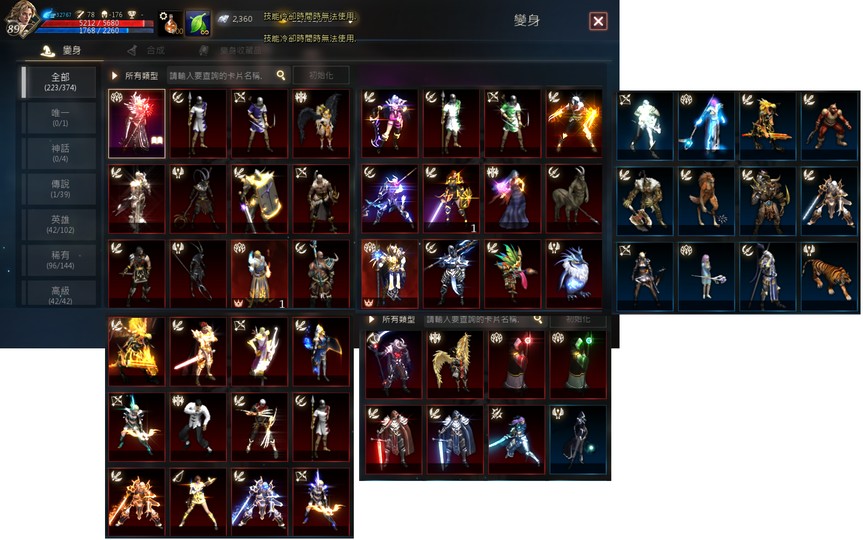Click the 初始化 reset button
This screenshot has height=540, width=863.
[321, 75]
